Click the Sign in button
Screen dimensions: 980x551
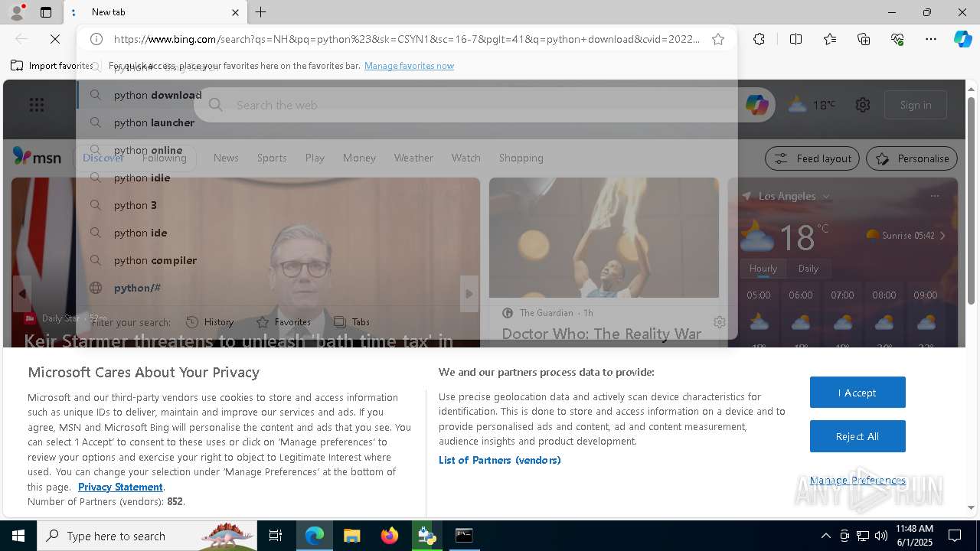point(916,105)
